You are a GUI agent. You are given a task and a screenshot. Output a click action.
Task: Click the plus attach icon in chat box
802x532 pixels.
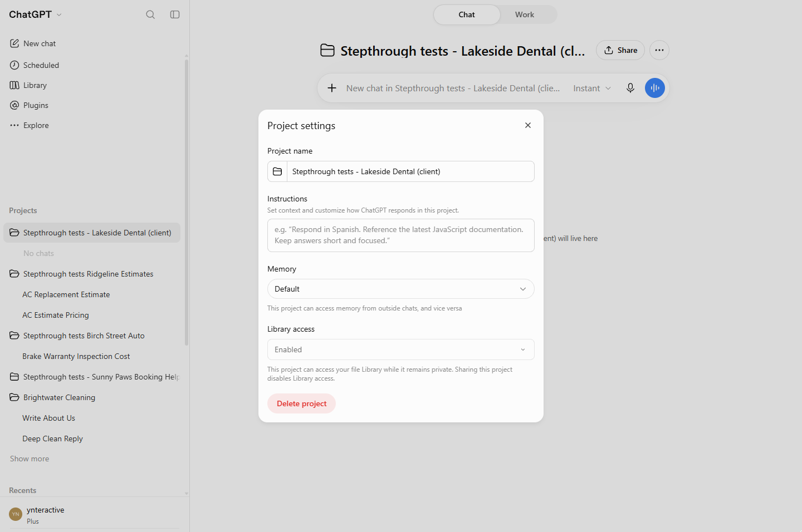click(x=332, y=88)
